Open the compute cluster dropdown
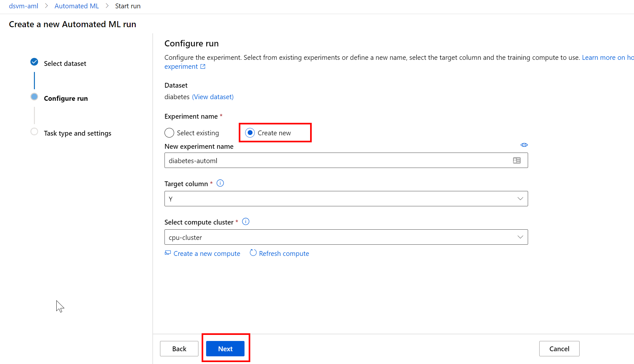 click(346, 237)
